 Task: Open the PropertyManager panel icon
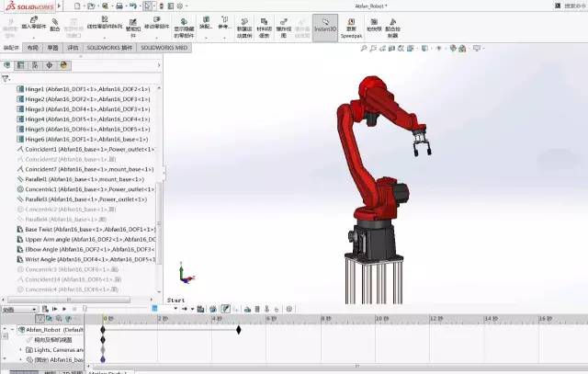point(21,66)
